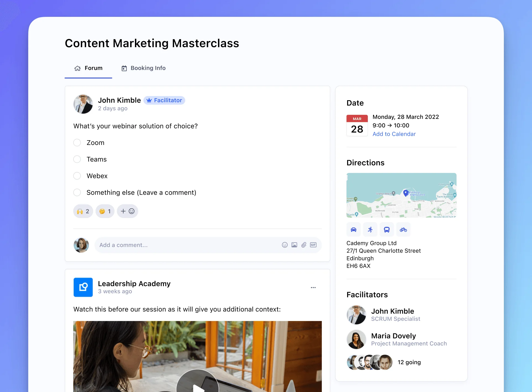532x392 pixels.
Task: Click the thinking face reaction with 1
Action: 105,211
